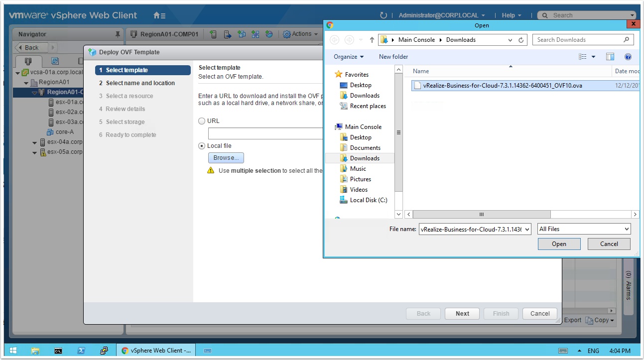Click the New Virtual Machine toolbar icon
The image size is (644, 360).
click(242, 34)
